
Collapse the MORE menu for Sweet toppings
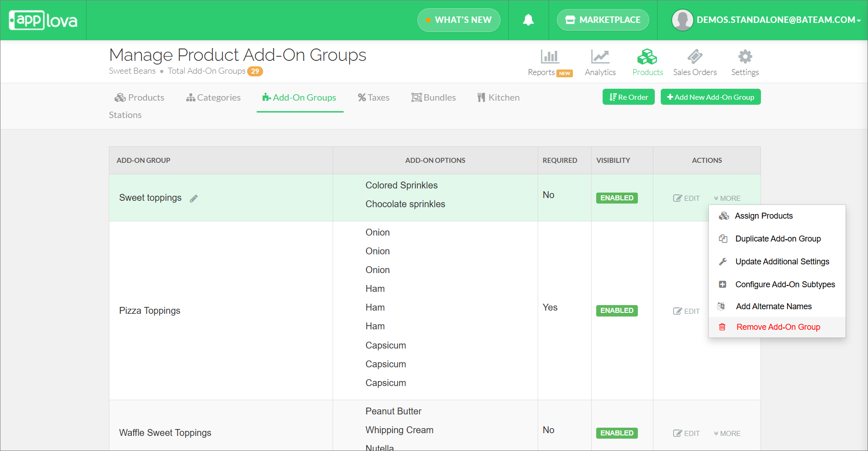pyautogui.click(x=727, y=198)
